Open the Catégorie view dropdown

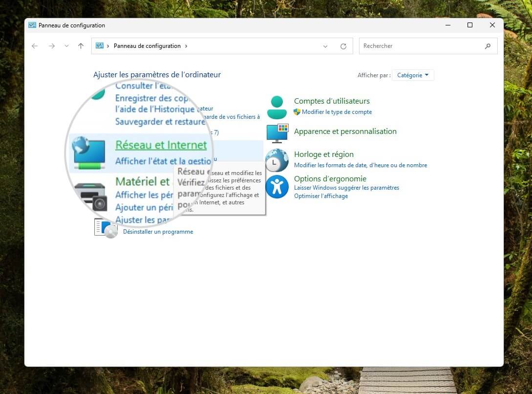point(413,75)
